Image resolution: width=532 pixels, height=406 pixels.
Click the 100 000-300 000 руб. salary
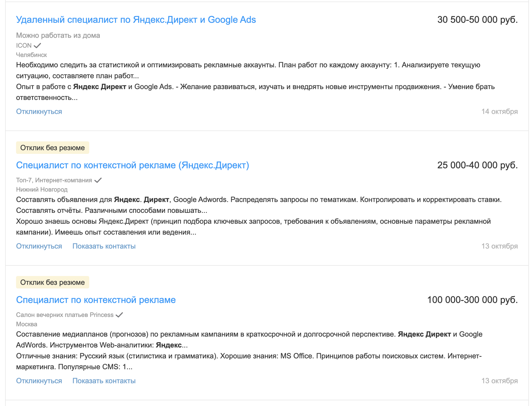[x=472, y=300]
